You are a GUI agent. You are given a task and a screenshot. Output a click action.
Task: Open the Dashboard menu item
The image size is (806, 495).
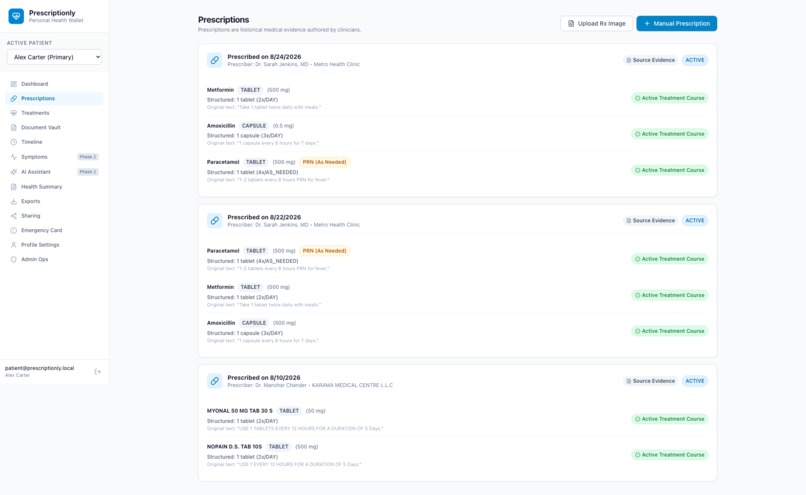pos(54,84)
